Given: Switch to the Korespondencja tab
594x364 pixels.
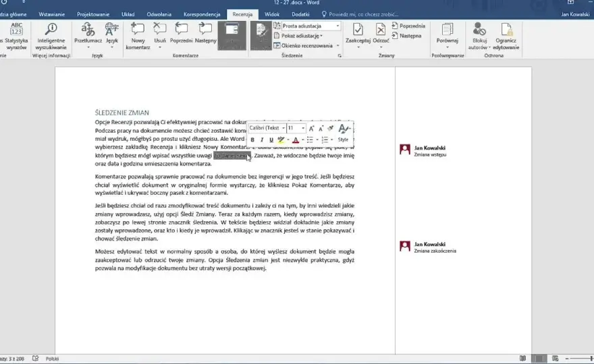Looking at the screenshot, I should pyautogui.click(x=202, y=14).
